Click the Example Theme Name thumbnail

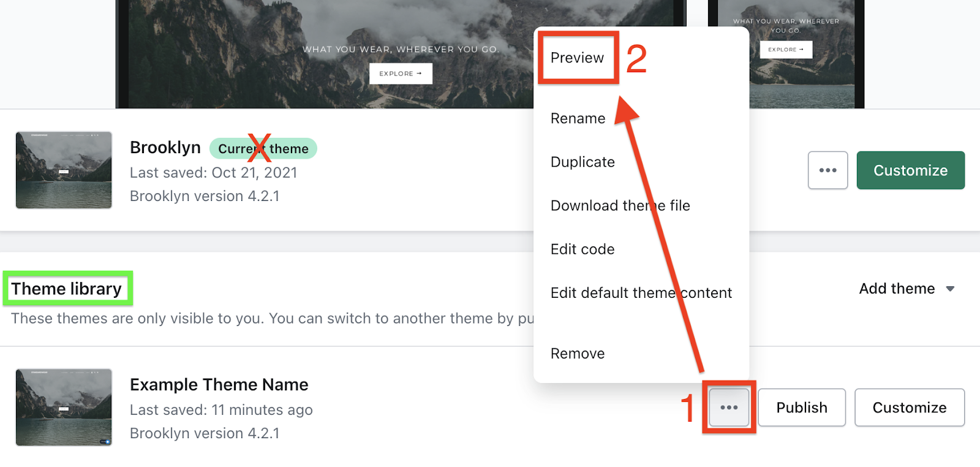click(64, 407)
